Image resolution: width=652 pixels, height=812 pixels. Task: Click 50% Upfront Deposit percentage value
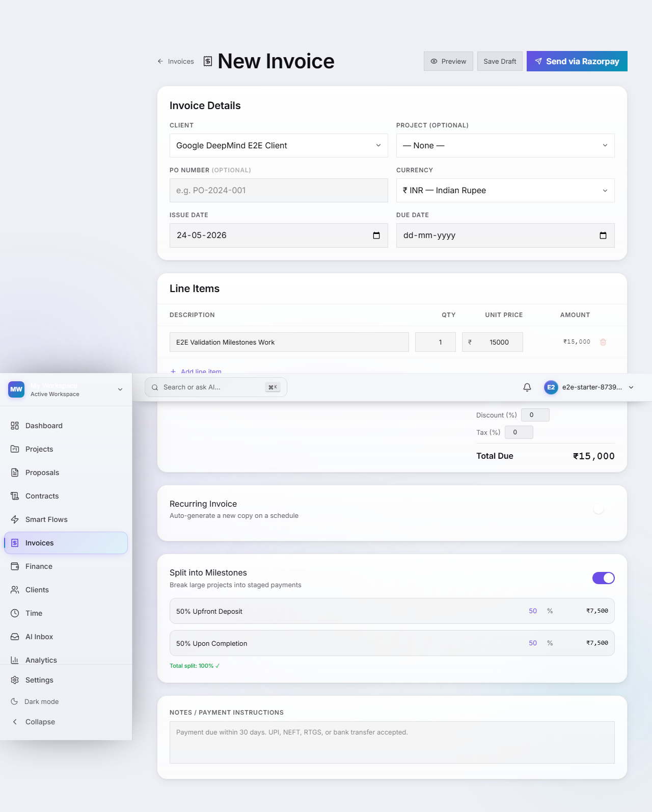point(533,611)
